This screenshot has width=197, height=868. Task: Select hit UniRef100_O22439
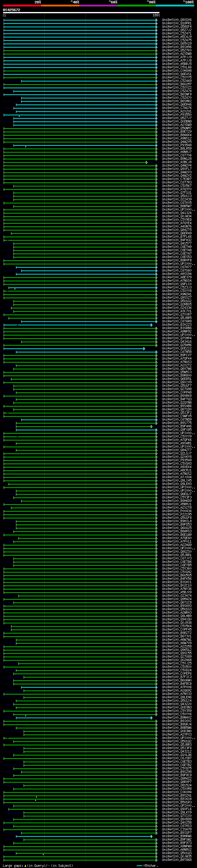click(x=177, y=199)
